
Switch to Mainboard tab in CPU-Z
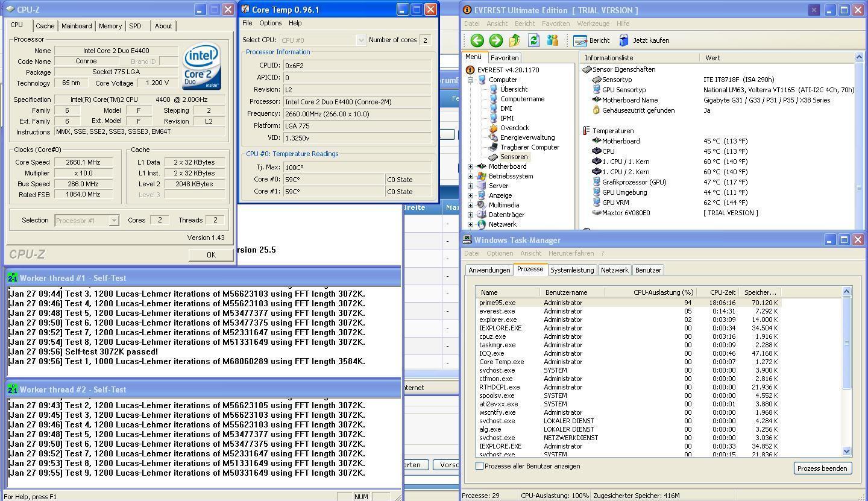[77, 26]
